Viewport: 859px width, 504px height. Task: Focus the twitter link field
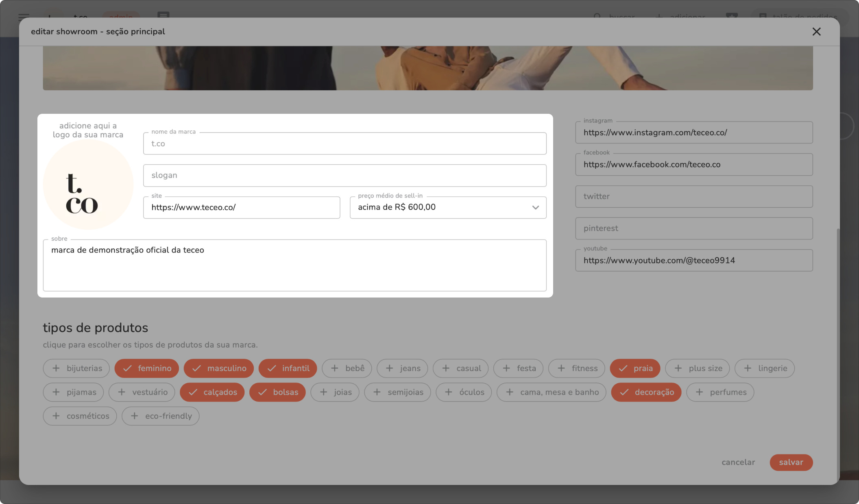(x=694, y=197)
